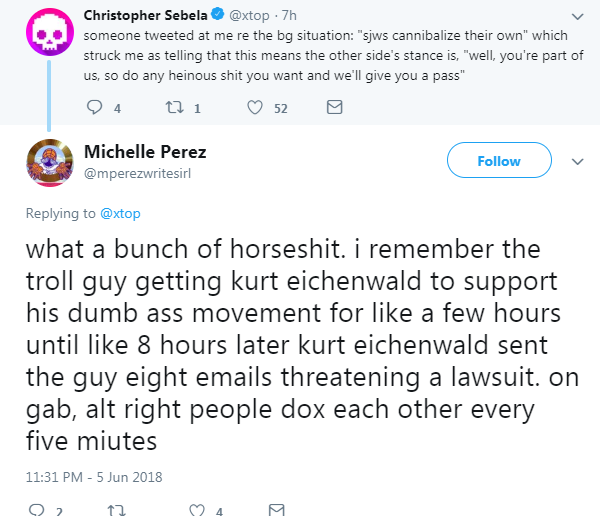Open Christopher Sebela's skull avatar

tap(50, 32)
